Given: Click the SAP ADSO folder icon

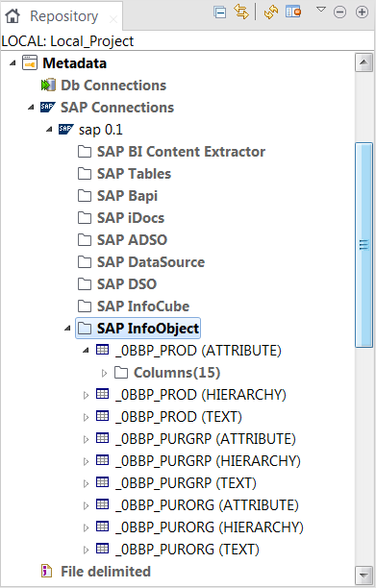Looking at the screenshot, I should [x=85, y=240].
